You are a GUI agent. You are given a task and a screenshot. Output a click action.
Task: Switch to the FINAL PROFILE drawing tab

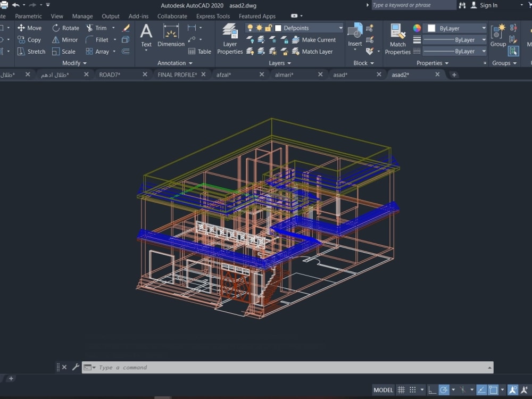coord(177,74)
